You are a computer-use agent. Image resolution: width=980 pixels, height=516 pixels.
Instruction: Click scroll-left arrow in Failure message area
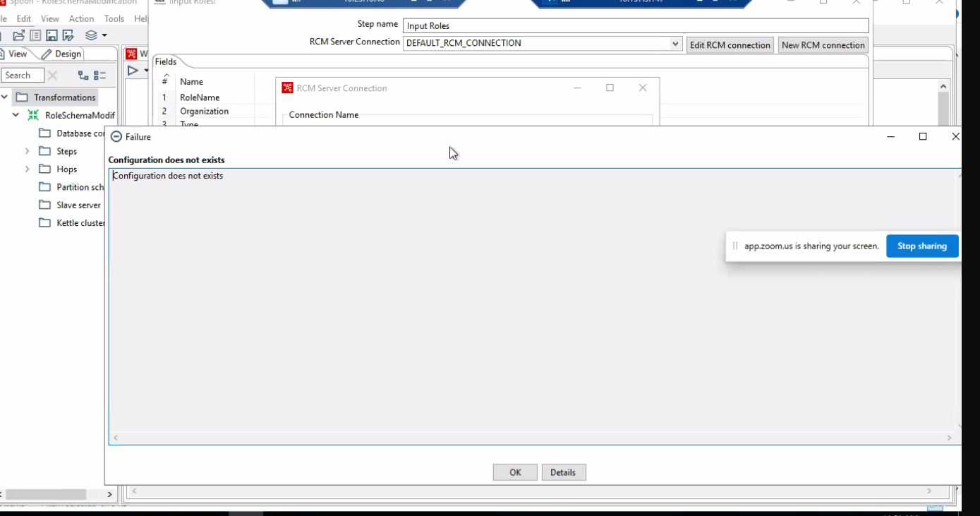coord(116,438)
